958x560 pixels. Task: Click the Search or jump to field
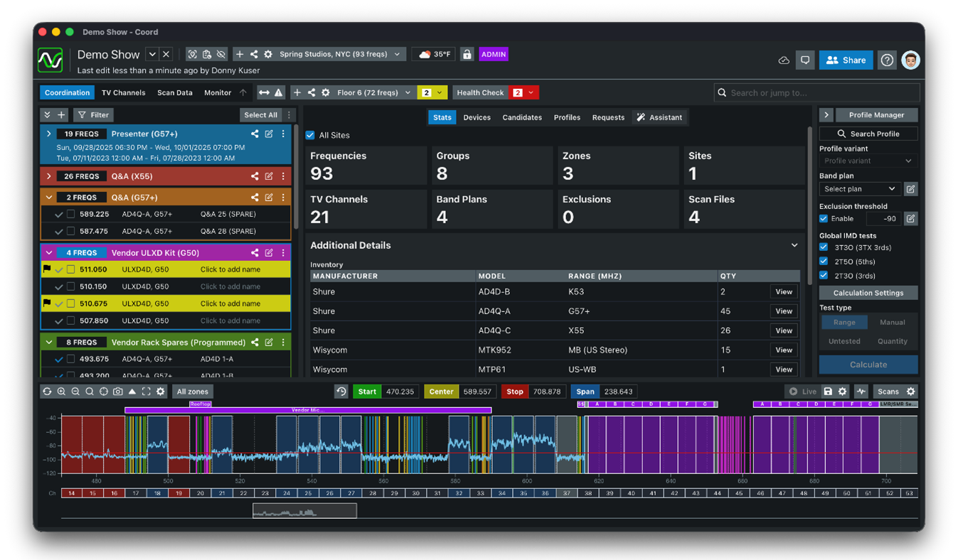coord(816,92)
